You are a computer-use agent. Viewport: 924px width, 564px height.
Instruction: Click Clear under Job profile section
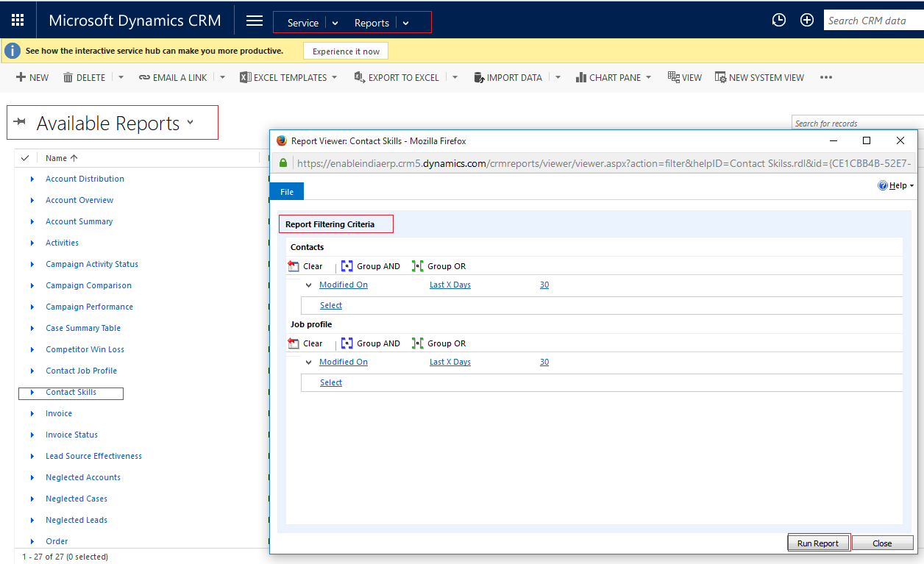[305, 343]
